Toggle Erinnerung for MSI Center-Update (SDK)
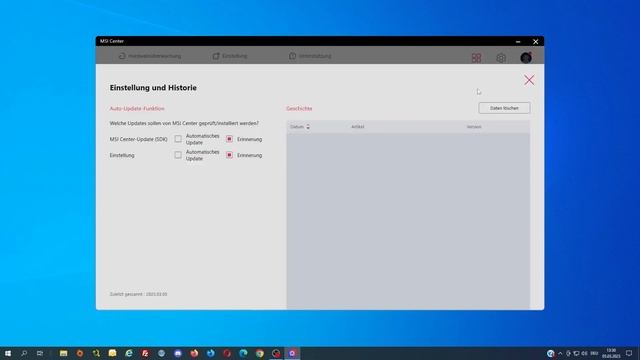The width and height of the screenshot is (640, 360). 229,139
